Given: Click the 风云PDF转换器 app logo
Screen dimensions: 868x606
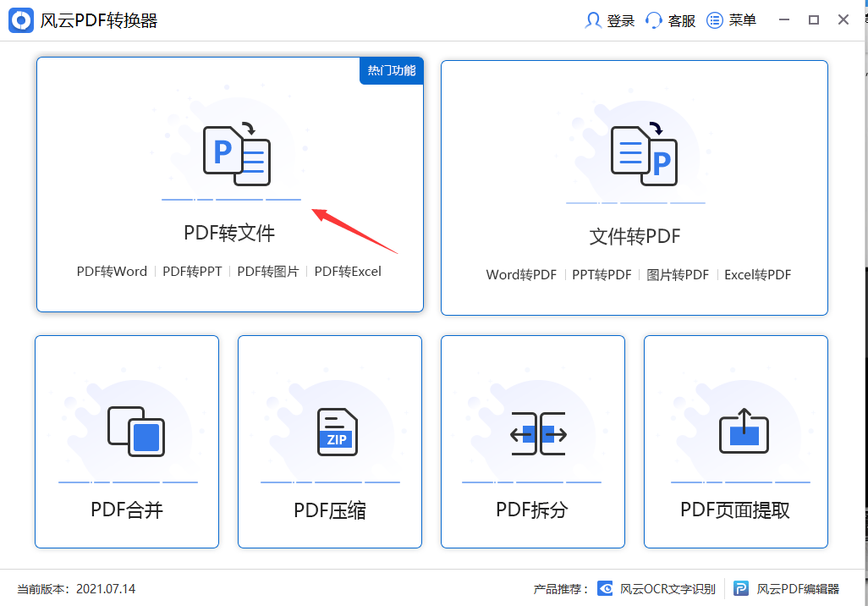Looking at the screenshot, I should 20,19.
